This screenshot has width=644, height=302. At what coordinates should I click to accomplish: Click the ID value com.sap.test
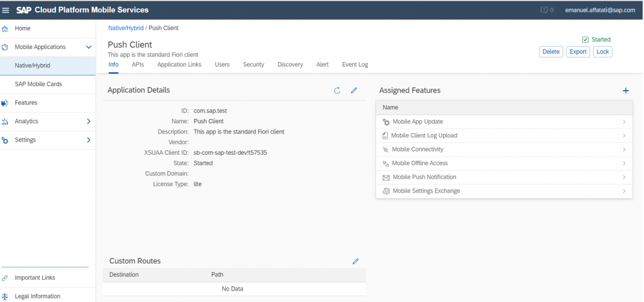click(210, 111)
